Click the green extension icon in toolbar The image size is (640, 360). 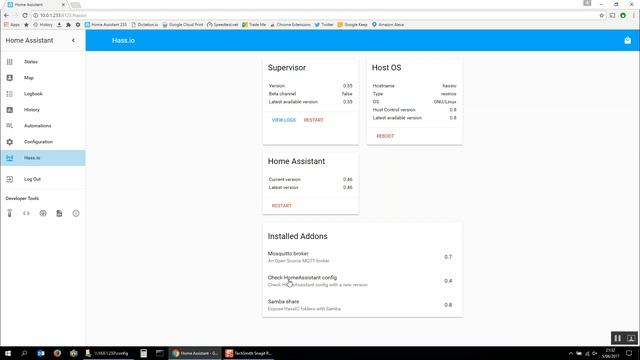pyautogui.click(x=623, y=15)
